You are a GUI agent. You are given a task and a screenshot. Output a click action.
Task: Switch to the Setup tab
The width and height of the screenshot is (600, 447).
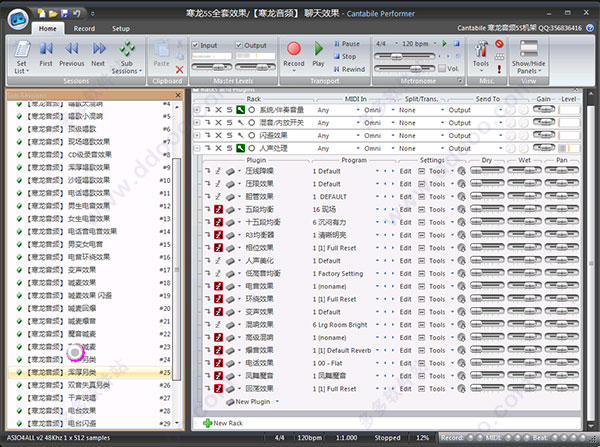(x=121, y=28)
